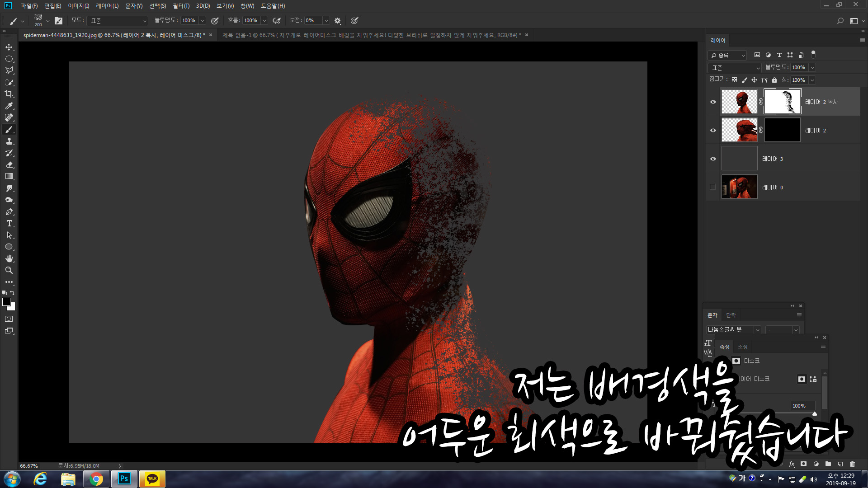
Task: Expand the 나눔손글씨 붓 font dropdown
Action: point(757,330)
